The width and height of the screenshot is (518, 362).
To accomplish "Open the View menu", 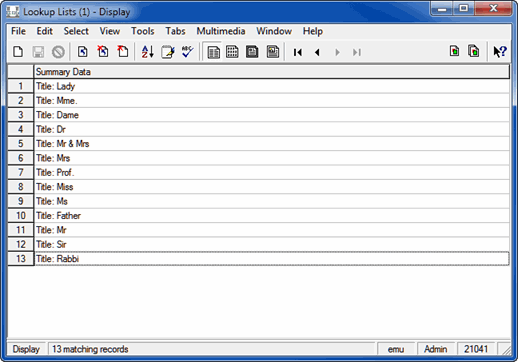I will [110, 31].
